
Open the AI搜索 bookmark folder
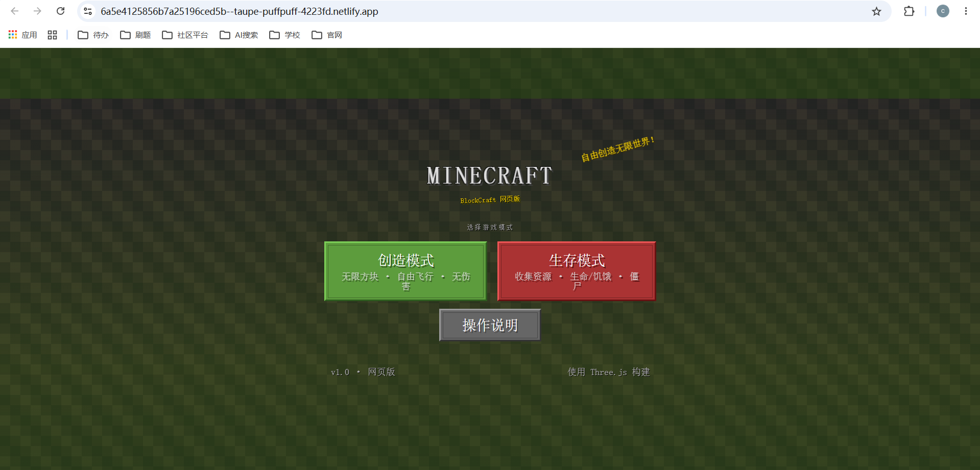pos(239,35)
